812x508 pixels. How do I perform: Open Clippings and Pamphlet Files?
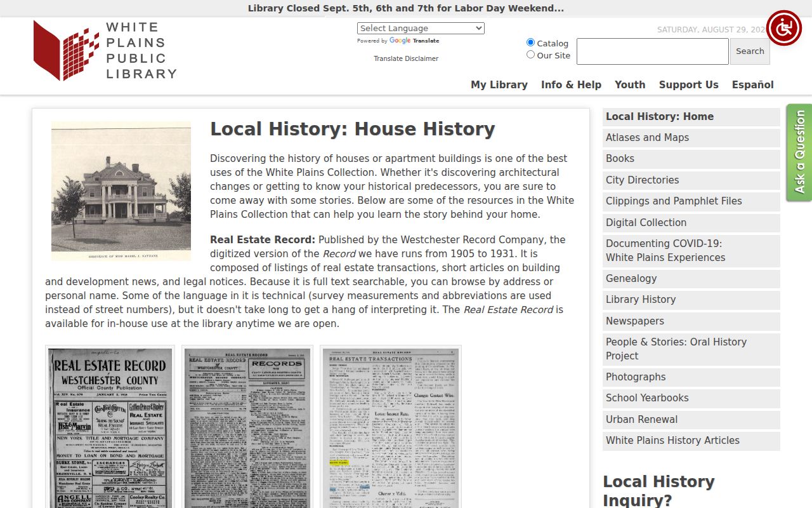pyautogui.click(x=691, y=201)
